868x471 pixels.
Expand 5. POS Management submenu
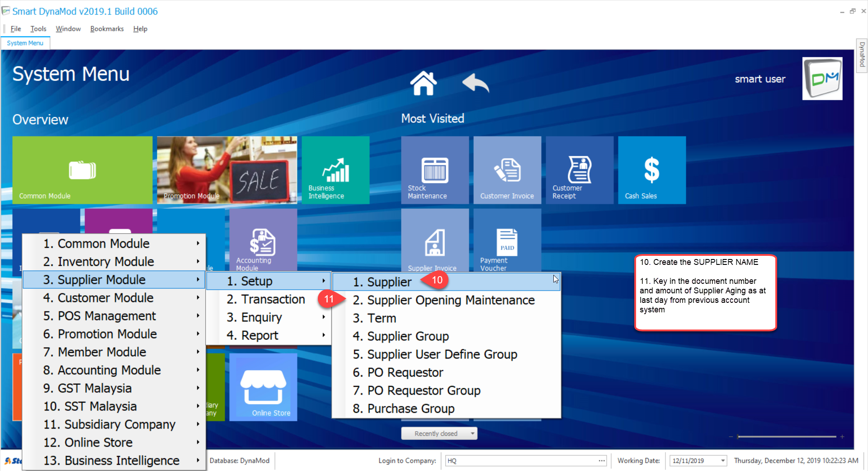point(114,316)
